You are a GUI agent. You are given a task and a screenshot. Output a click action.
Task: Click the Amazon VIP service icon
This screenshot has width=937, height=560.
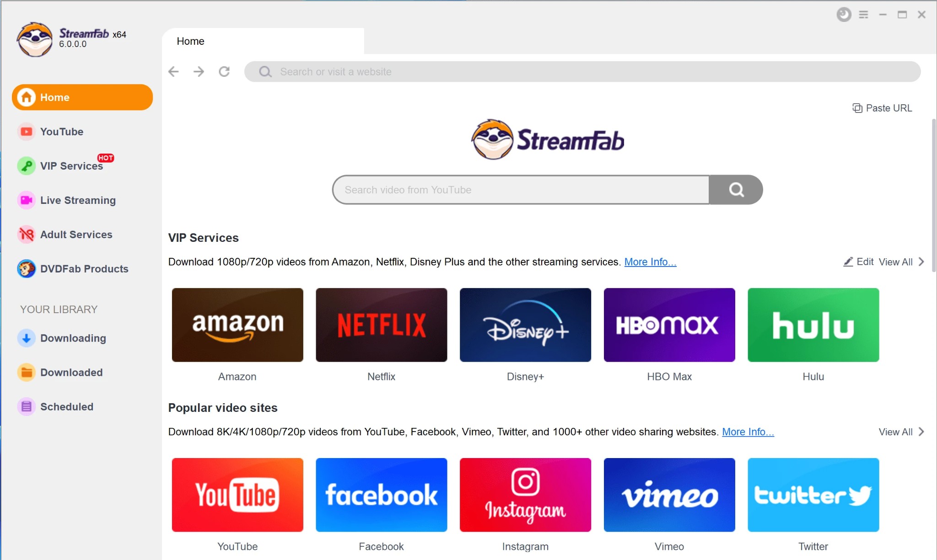point(237,325)
